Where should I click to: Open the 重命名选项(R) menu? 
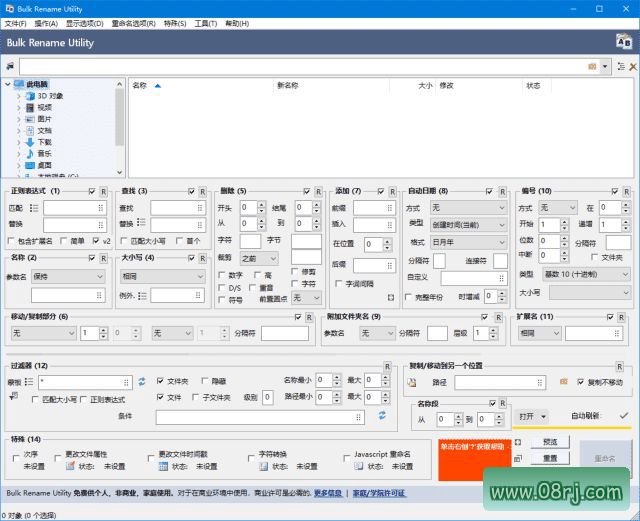tap(133, 24)
